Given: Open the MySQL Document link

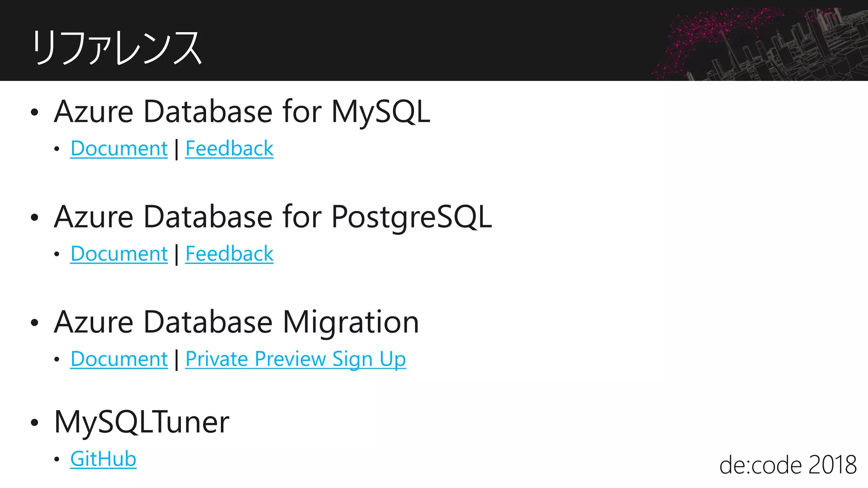Looking at the screenshot, I should [119, 149].
